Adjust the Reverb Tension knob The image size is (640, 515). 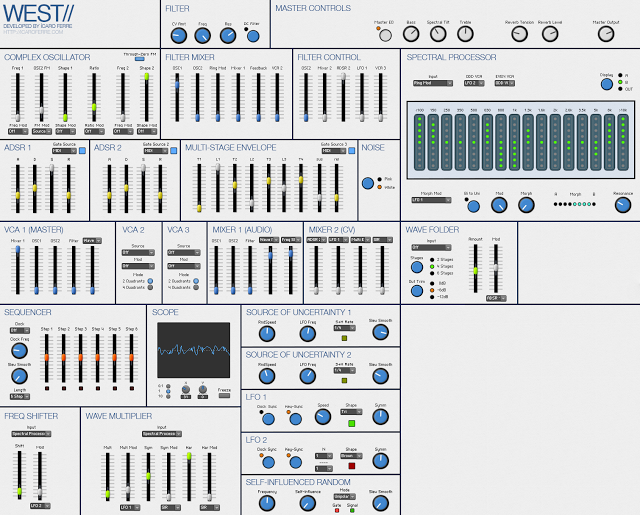(519, 34)
